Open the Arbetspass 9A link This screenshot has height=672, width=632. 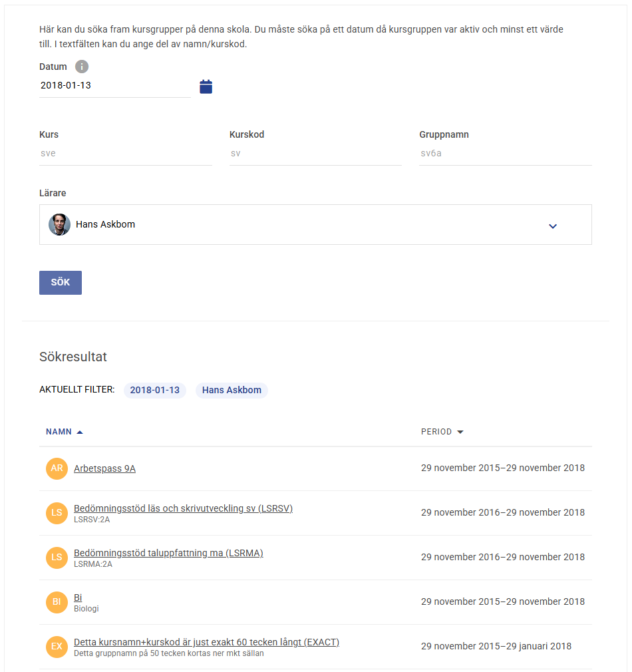(x=104, y=468)
